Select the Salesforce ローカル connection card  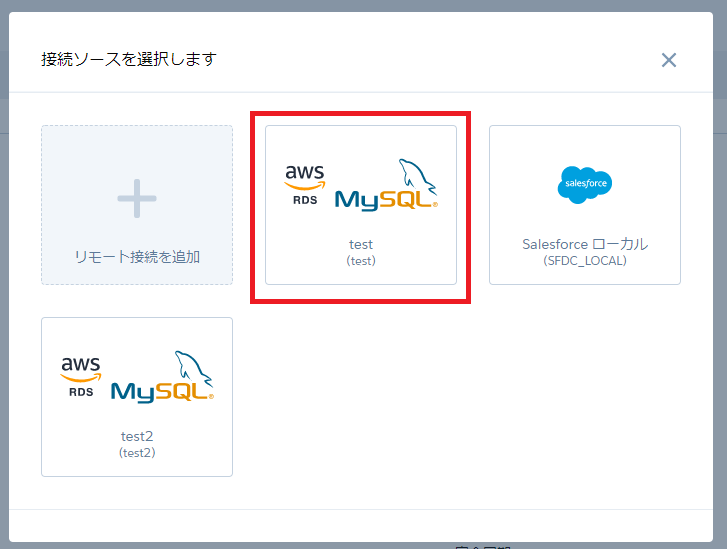tap(585, 205)
